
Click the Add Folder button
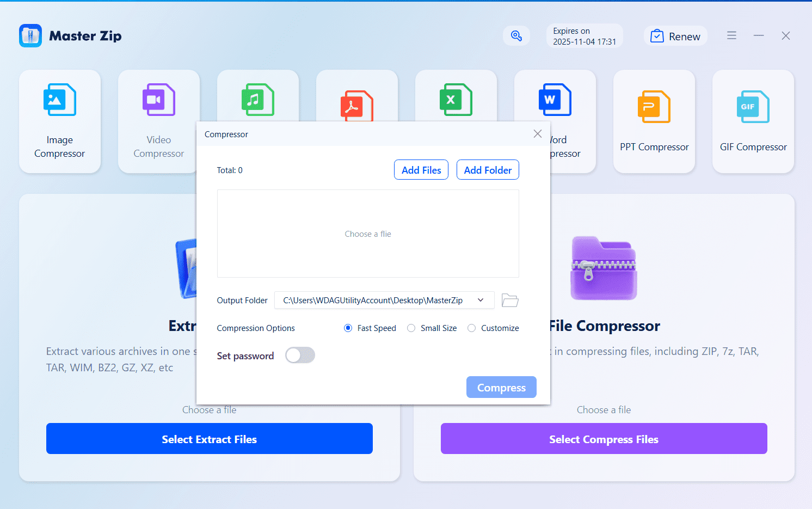click(x=488, y=170)
